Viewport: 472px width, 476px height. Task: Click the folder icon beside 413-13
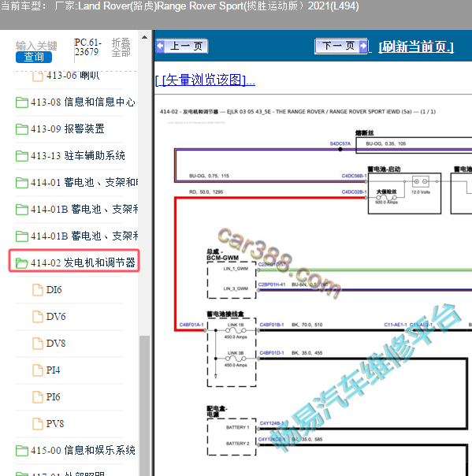pos(22,156)
